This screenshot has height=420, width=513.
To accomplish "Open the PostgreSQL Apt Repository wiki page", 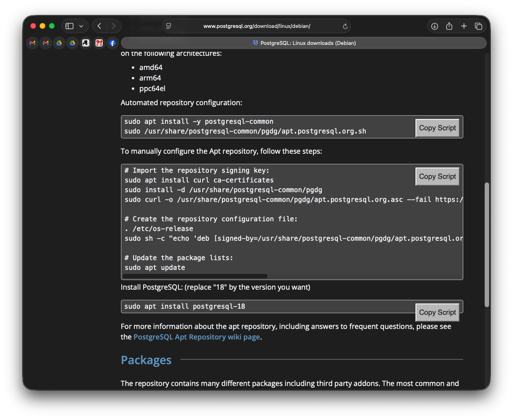I will point(197,337).
